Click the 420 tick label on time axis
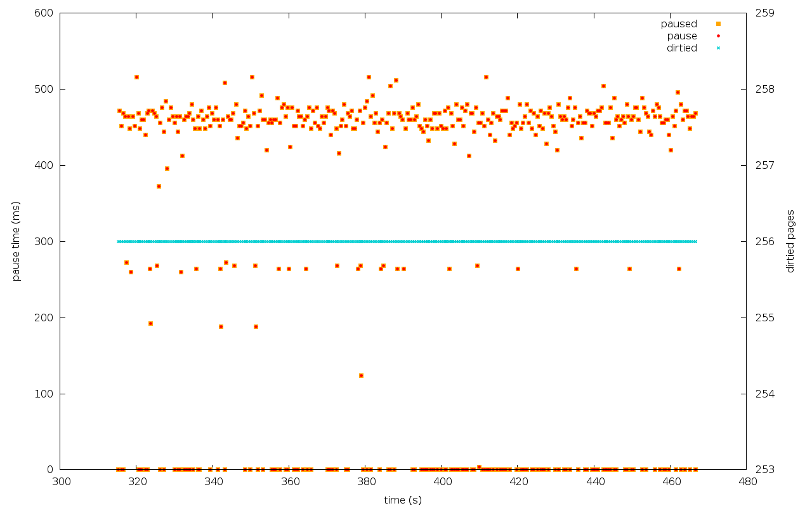 (520, 482)
